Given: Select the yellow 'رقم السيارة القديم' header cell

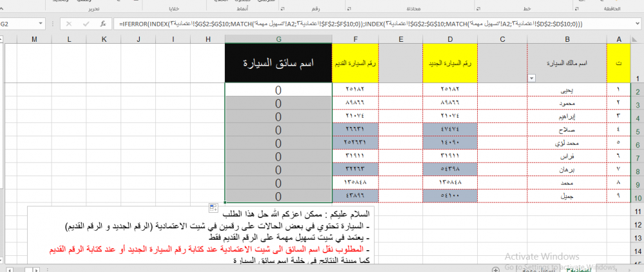Looking at the screenshot, I should 355,63.
